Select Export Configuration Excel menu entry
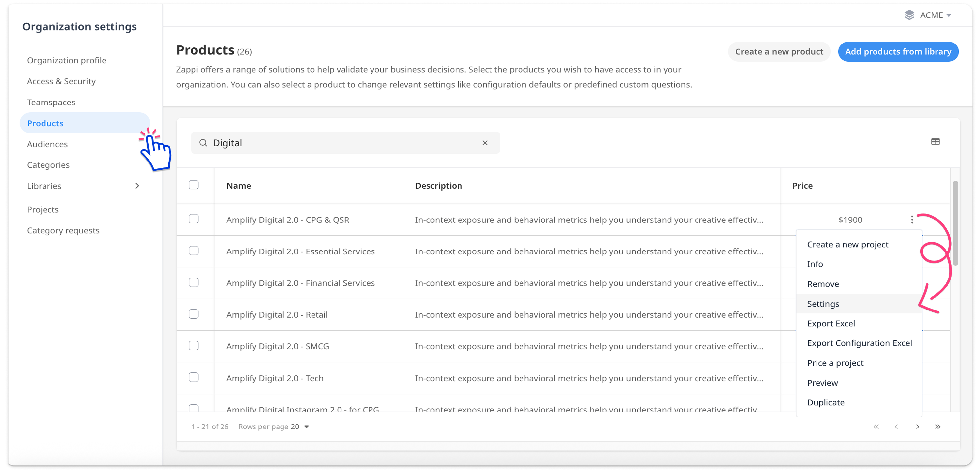The image size is (980, 472). pos(859,343)
